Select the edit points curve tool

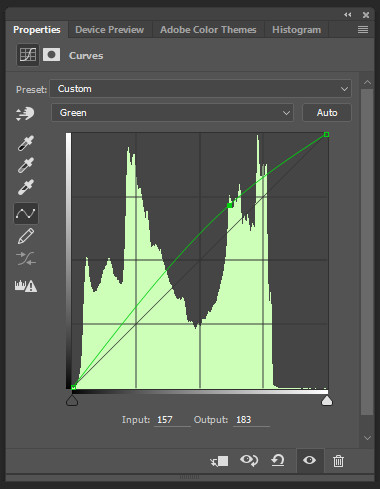(26, 213)
